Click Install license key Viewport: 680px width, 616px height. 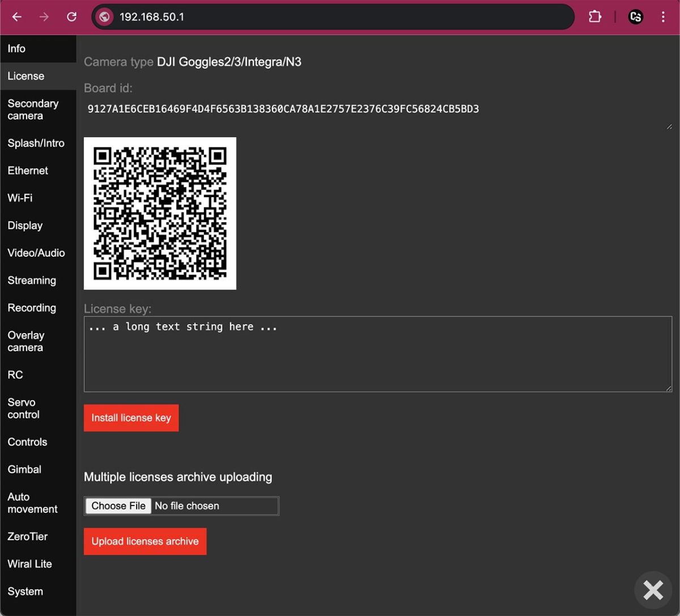[131, 418]
